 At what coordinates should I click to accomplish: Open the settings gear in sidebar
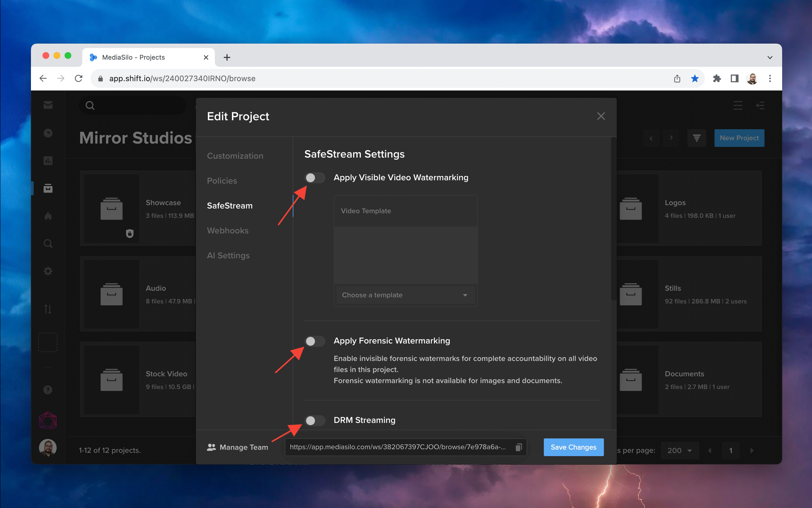point(48,271)
